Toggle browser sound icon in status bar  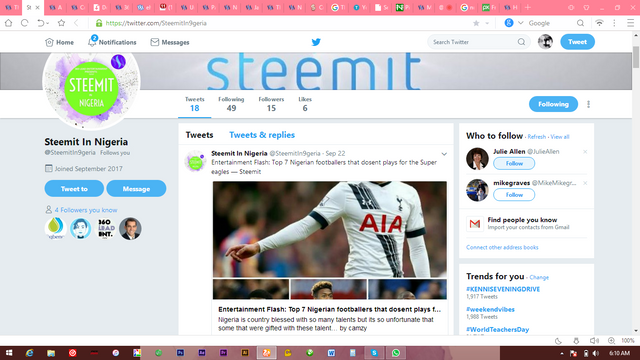tap(594, 341)
